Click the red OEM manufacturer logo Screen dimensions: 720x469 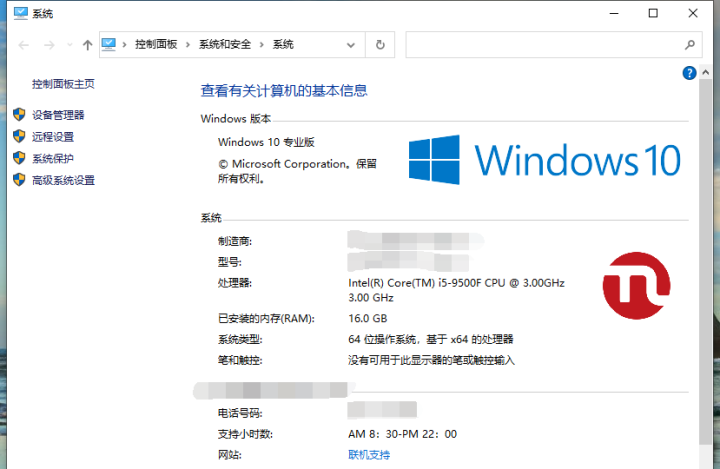pos(636,286)
